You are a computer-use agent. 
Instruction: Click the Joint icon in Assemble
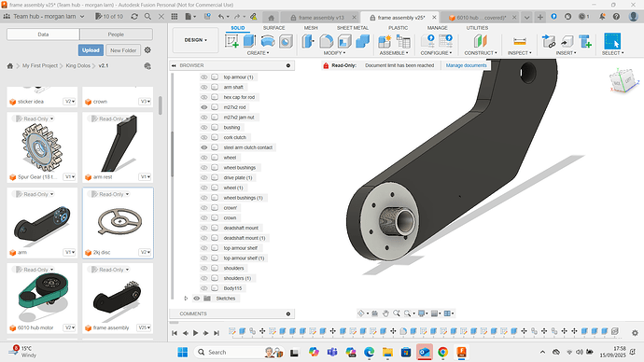click(385, 41)
